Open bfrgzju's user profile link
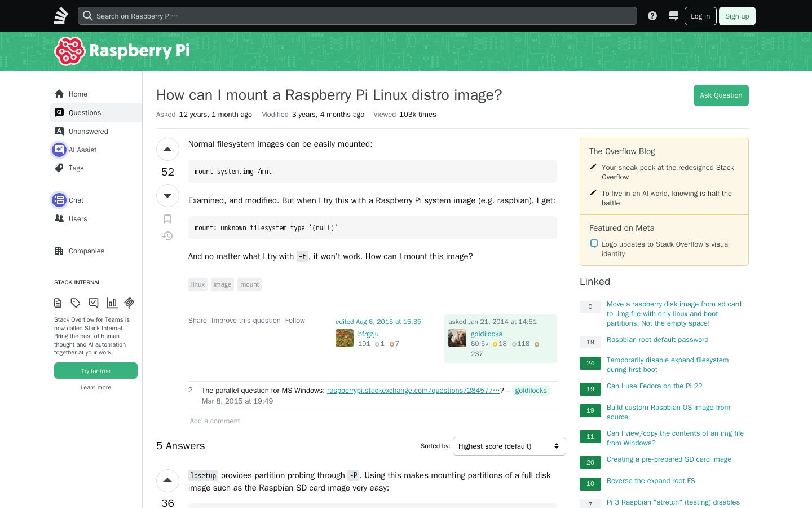 (368, 334)
